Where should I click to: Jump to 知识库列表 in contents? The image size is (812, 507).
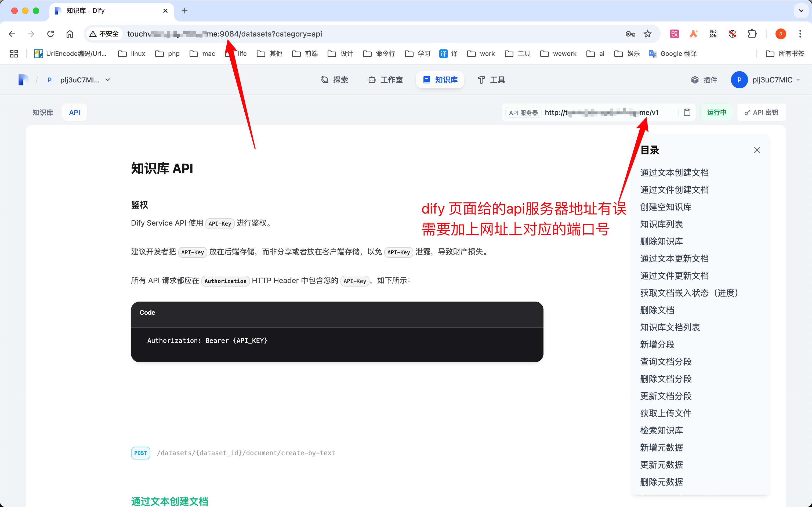tap(661, 224)
